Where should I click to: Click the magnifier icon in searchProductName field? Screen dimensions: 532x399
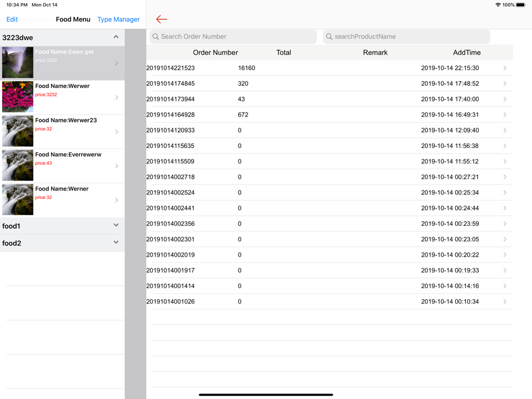click(329, 36)
